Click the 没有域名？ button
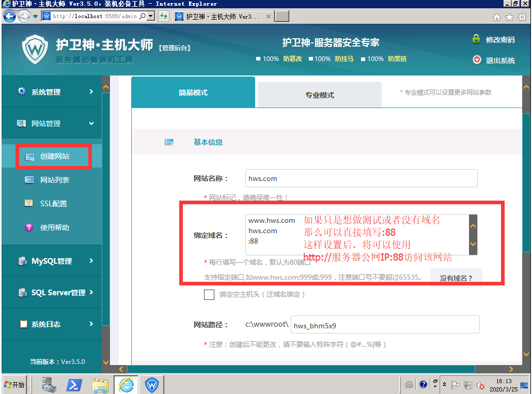532x394 pixels. [456, 278]
